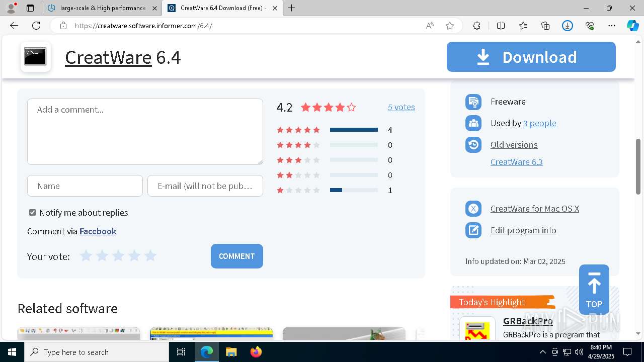
Task: Rate five stars in Your vote
Action: click(150, 256)
